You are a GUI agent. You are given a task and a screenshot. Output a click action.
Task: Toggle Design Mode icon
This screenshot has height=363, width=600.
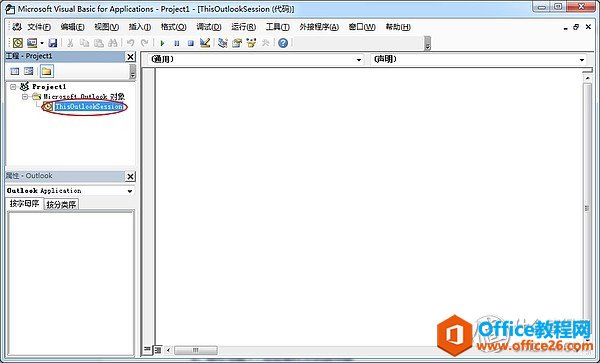pyautogui.click(x=205, y=43)
